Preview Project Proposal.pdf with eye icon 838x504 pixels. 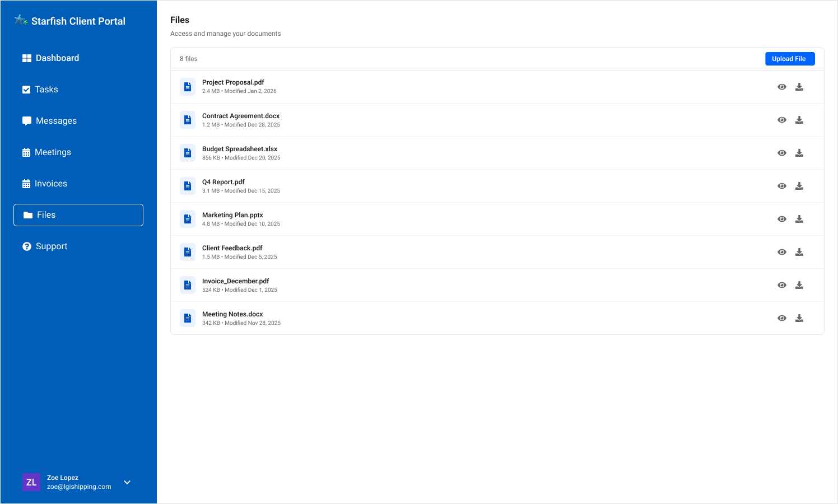pyautogui.click(x=782, y=87)
